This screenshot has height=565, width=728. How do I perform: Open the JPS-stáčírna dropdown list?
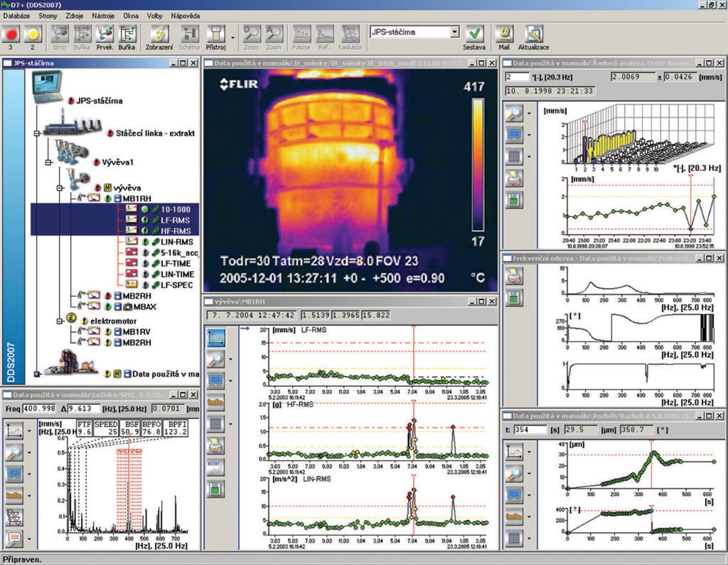pos(455,32)
